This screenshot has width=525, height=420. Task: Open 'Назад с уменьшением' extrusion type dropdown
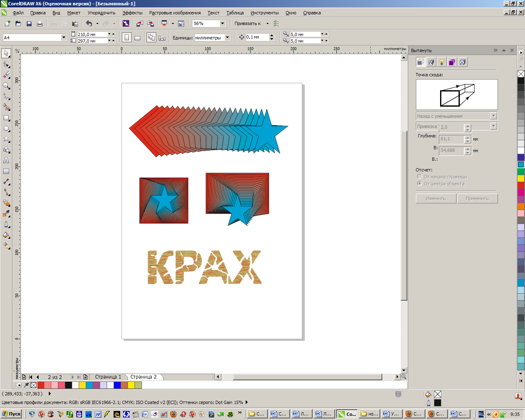[494, 116]
